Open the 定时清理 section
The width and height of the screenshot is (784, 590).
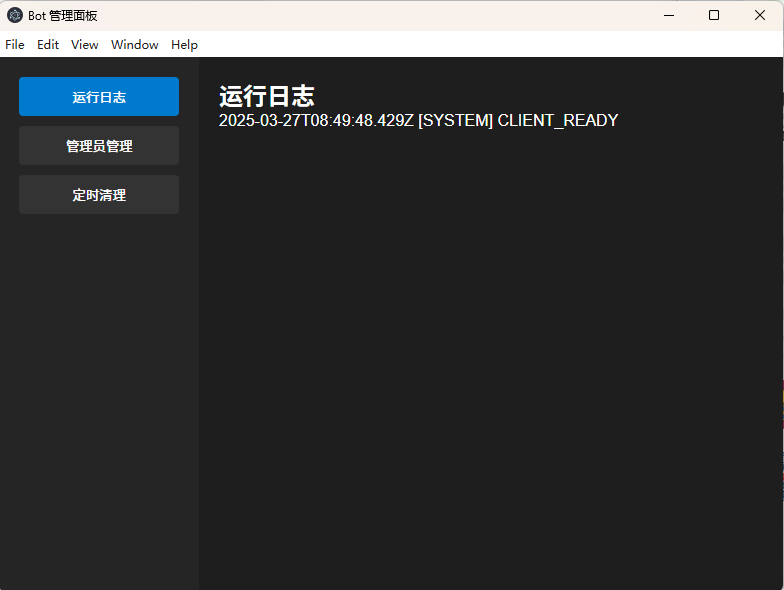pos(99,194)
